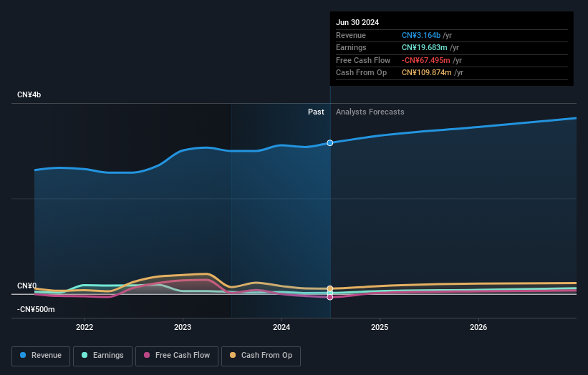
Task: Toggle the Earnings series legend button
Action: tap(102, 356)
